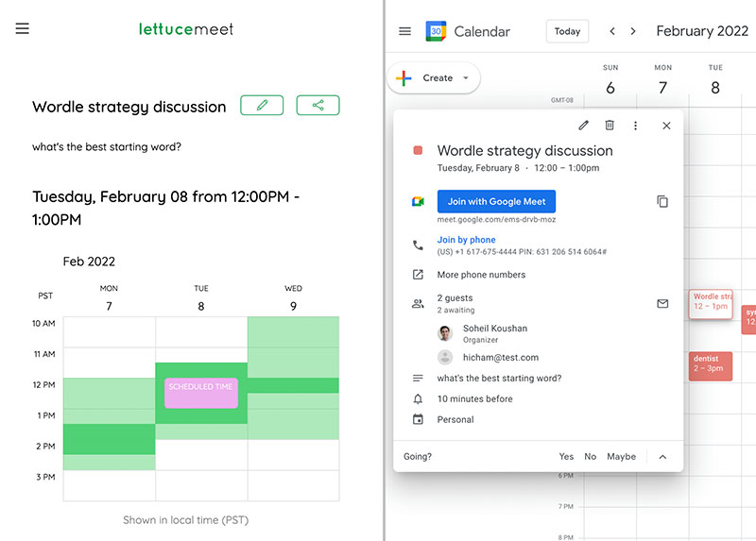The width and height of the screenshot is (756, 541).
Task: Go to next week in Calendar
Action: click(x=633, y=31)
